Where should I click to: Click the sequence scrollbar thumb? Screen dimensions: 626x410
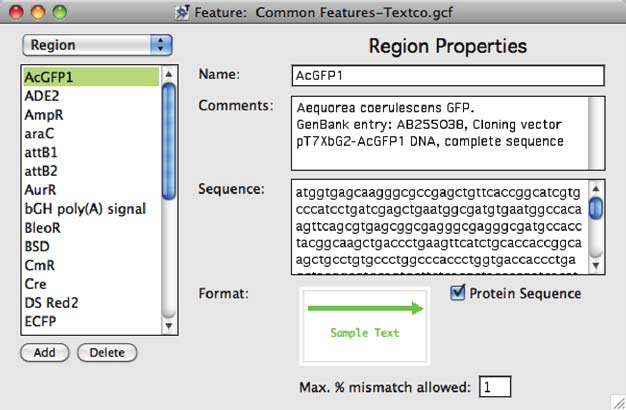coord(596,208)
